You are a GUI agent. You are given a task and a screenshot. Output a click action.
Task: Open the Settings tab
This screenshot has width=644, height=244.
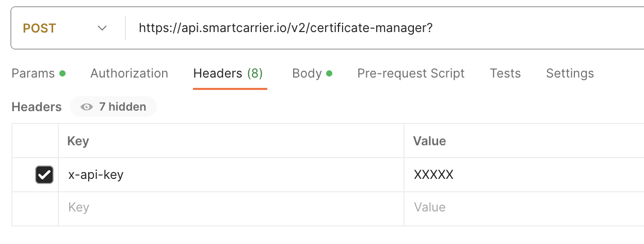tap(570, 73)
